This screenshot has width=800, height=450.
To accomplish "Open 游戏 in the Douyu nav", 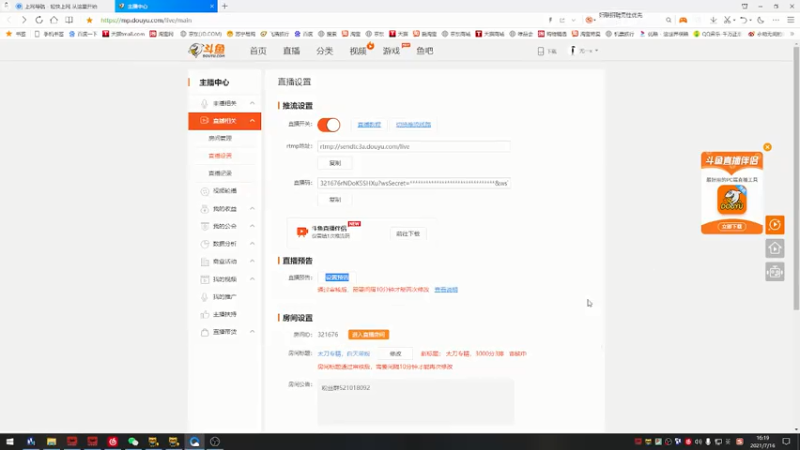I will pos(391,51).
